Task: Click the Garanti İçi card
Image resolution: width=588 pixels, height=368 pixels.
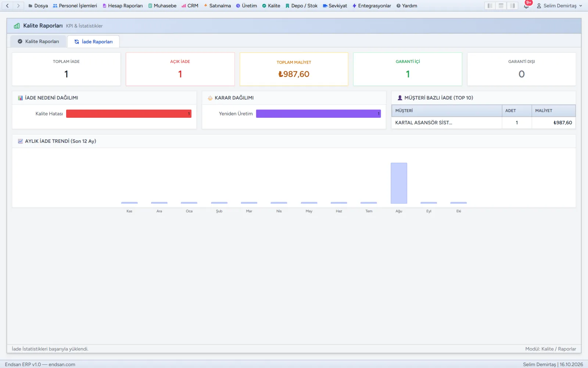Action: 408,69
